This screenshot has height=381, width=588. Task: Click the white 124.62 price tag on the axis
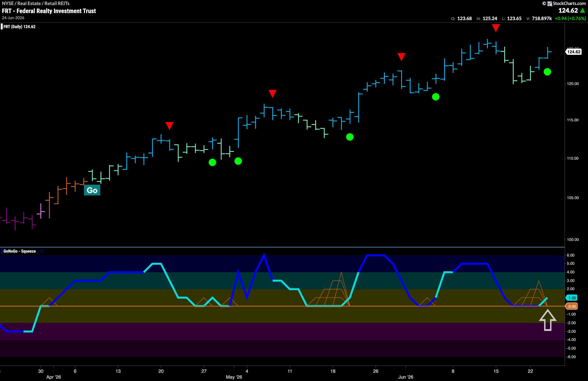tap(574, 52)
